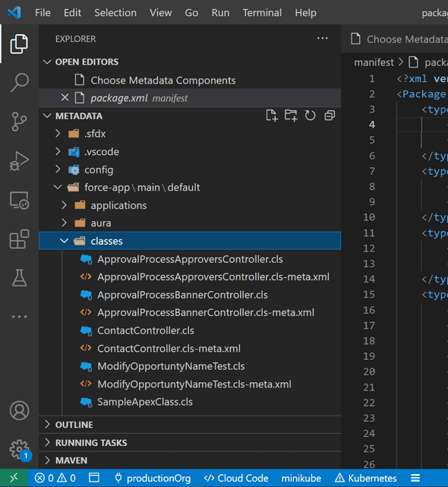448x487 pixels.
Task: Refresh the explorer using refresh icon
Action: click(x=310, y=115)
